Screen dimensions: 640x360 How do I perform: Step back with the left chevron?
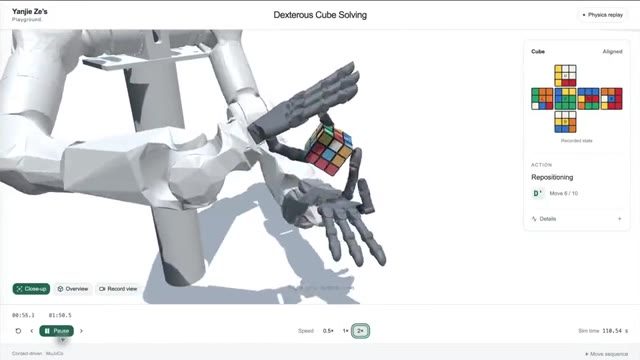click(32, 331)
